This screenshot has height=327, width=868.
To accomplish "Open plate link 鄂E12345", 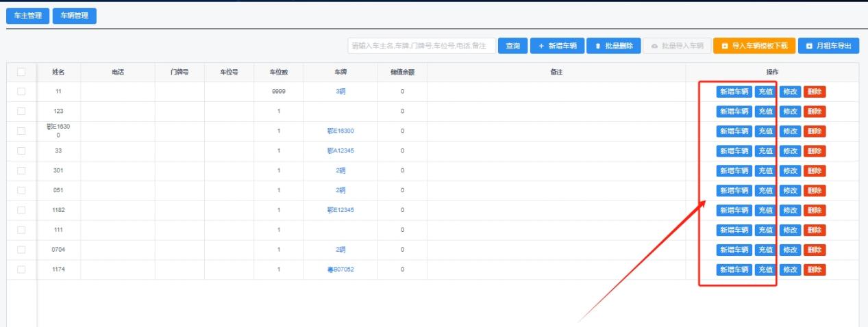I will click(340, 210).
